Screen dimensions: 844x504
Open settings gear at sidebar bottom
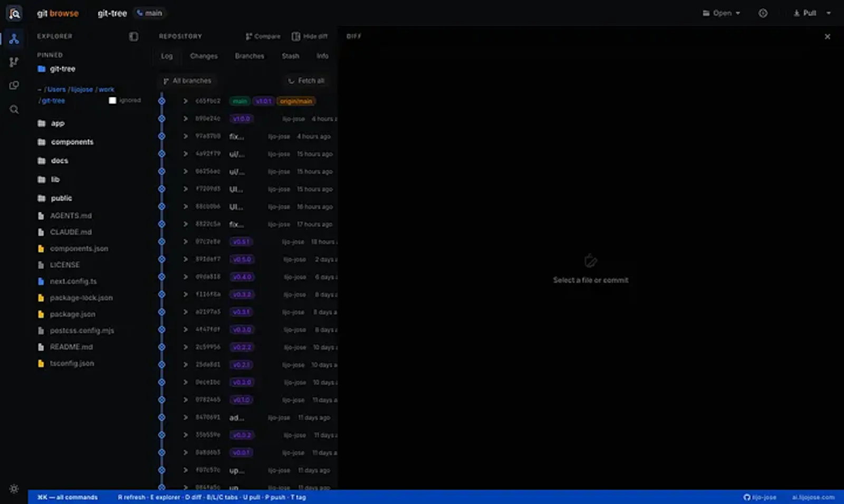[x=14, y=489]
